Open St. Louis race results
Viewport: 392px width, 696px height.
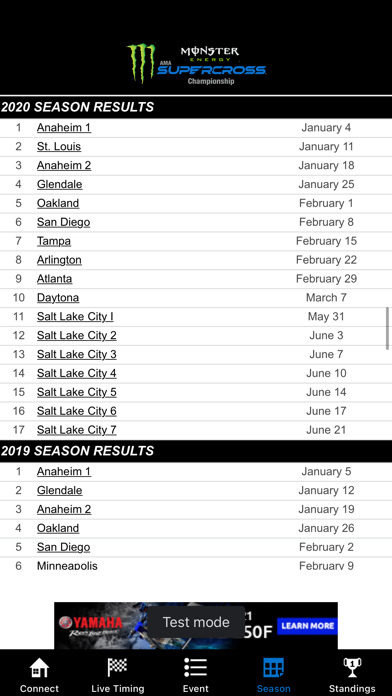pyautogui.click(x=59, y=146)
